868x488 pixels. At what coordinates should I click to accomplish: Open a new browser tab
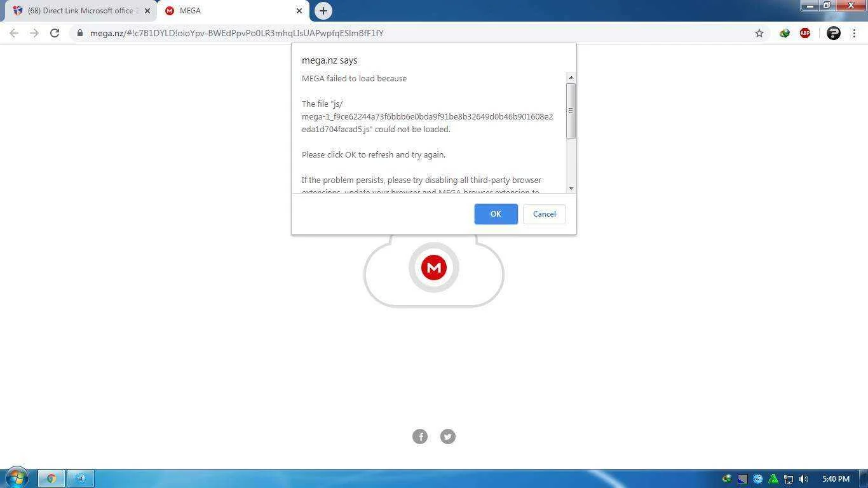(323, 11)
